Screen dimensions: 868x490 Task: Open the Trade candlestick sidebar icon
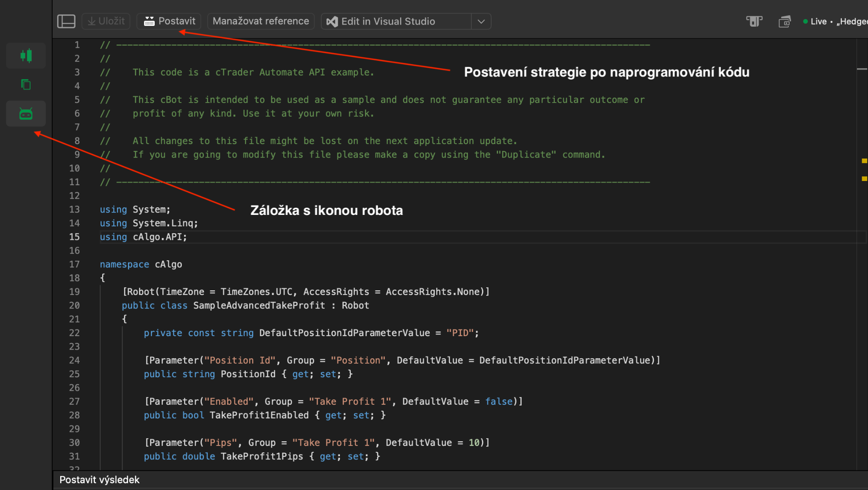26,56
